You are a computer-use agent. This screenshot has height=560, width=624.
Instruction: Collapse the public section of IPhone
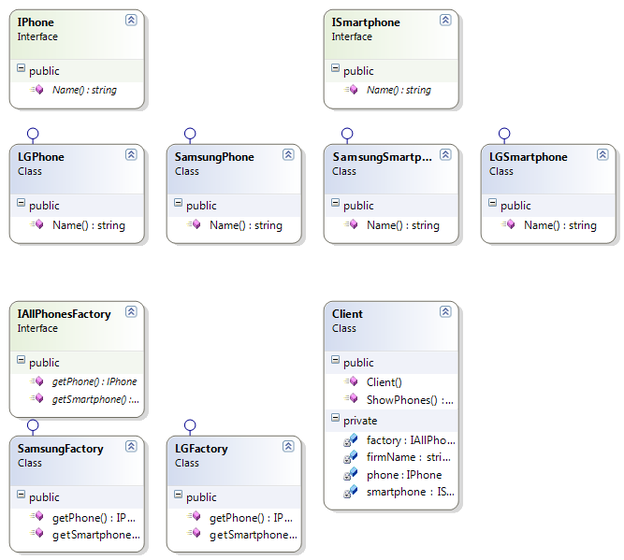click(21, 70)
